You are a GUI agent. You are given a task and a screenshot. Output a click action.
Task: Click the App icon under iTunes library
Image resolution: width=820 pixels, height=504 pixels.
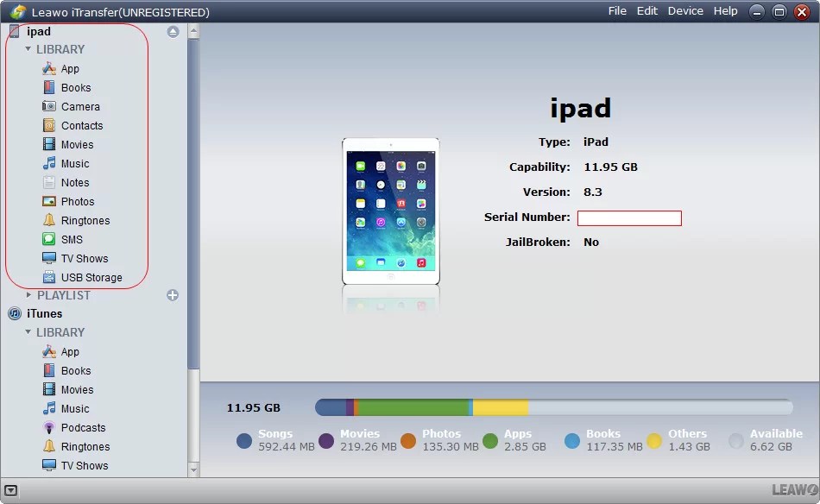point(49,351)
